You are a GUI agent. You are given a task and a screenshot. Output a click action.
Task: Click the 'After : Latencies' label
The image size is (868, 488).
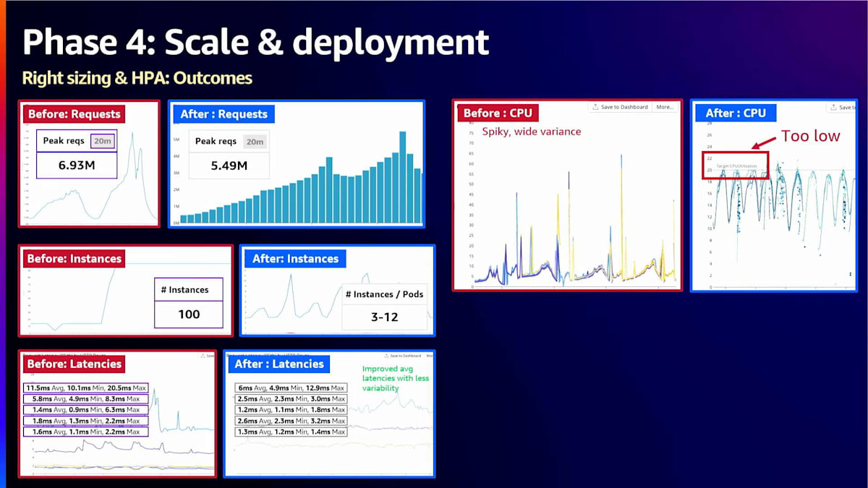[x=280, y=364]
